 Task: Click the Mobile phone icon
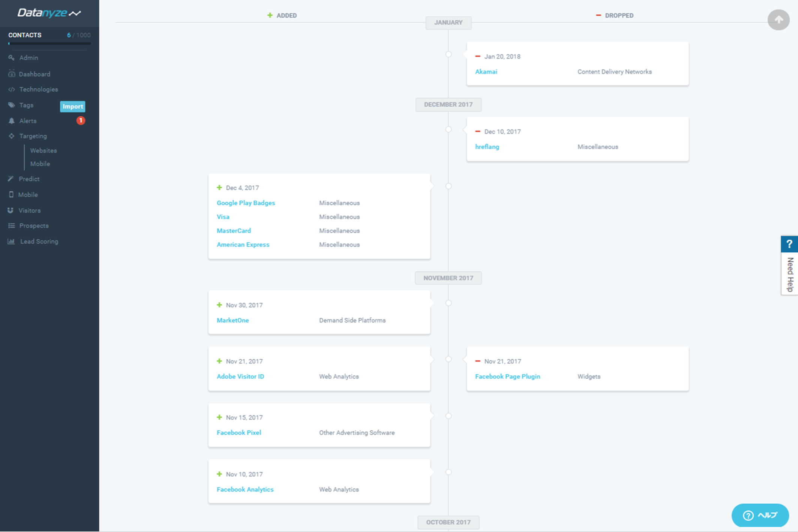click(11, 194)
